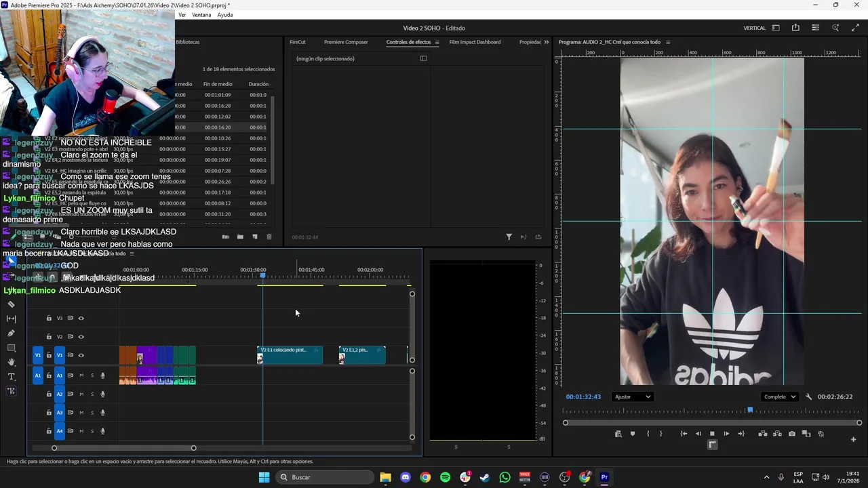Open the Program monitor panel menu

(668, 42)
